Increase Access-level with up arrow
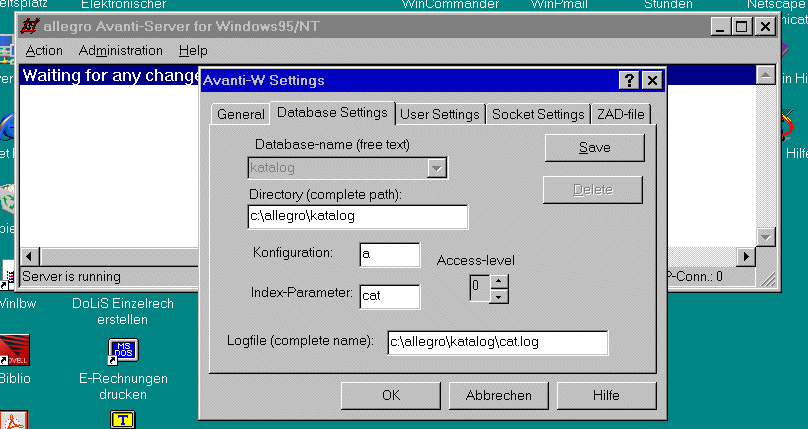 (x=498, y=282)
